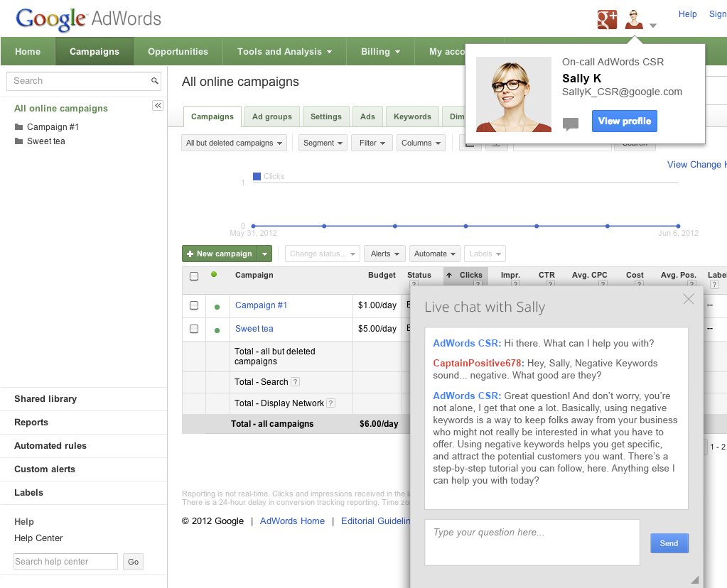Click the Help link in header
Viewport: 727px width, 588px height.
click(x=688, y=14)
